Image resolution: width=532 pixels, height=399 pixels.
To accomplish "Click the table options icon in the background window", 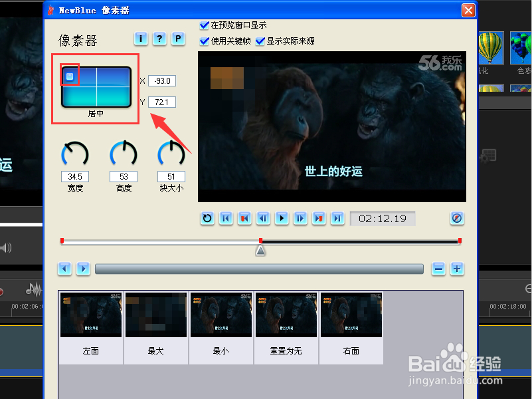I will [x=488, y=156].
